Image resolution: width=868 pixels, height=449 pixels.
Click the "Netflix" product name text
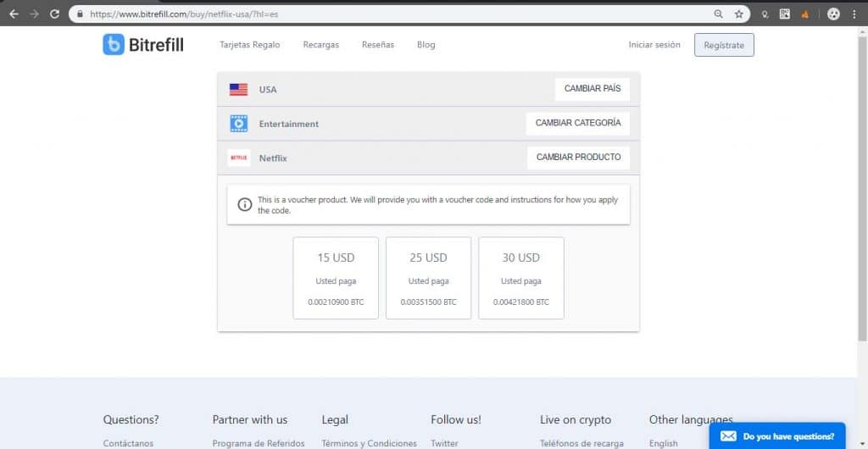click(x=274, y=158)
